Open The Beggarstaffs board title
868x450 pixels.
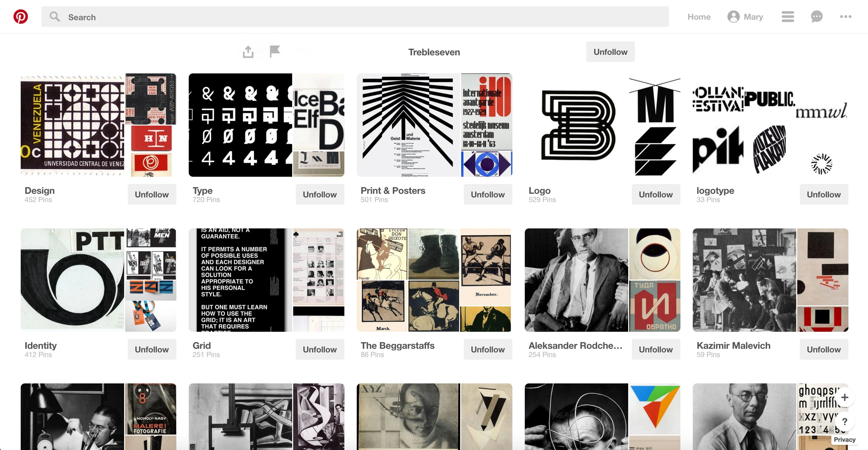397,346
